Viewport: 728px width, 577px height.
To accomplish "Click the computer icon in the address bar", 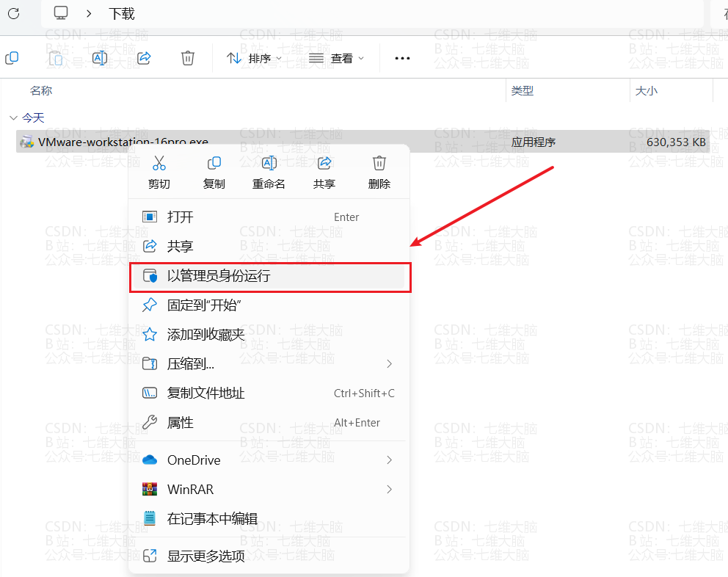I will coord(61,13).
